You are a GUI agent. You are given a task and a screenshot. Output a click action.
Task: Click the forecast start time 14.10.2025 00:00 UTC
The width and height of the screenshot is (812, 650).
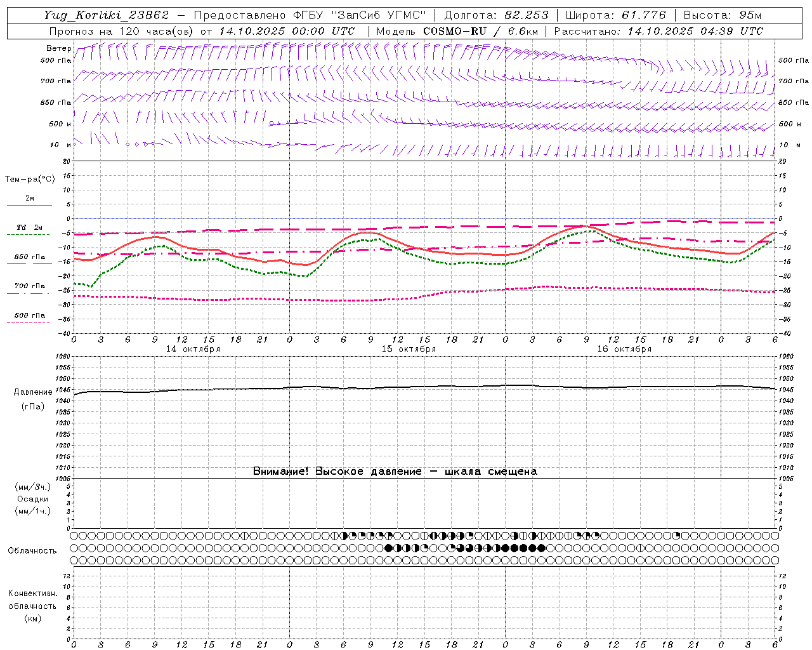click(287, 31)
